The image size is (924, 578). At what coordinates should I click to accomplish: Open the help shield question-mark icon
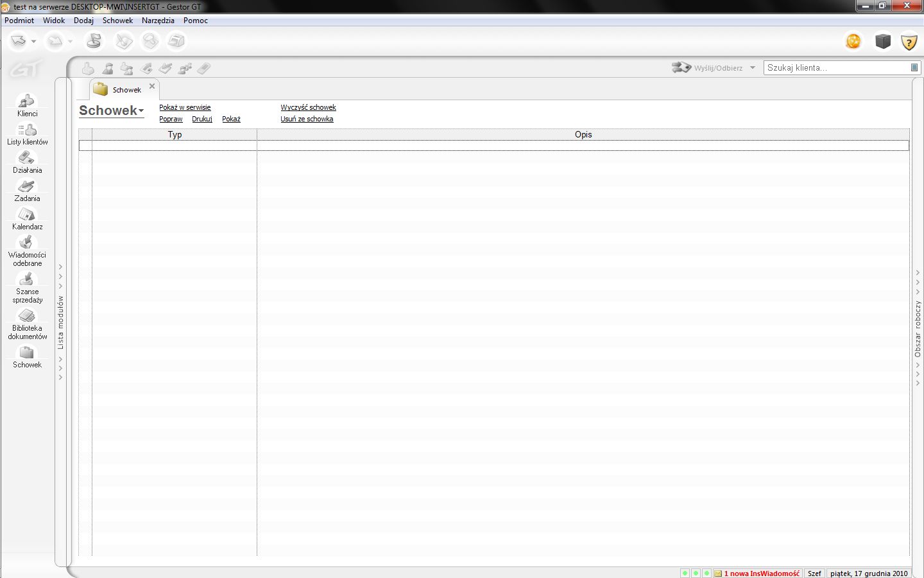tap(909, 42)
